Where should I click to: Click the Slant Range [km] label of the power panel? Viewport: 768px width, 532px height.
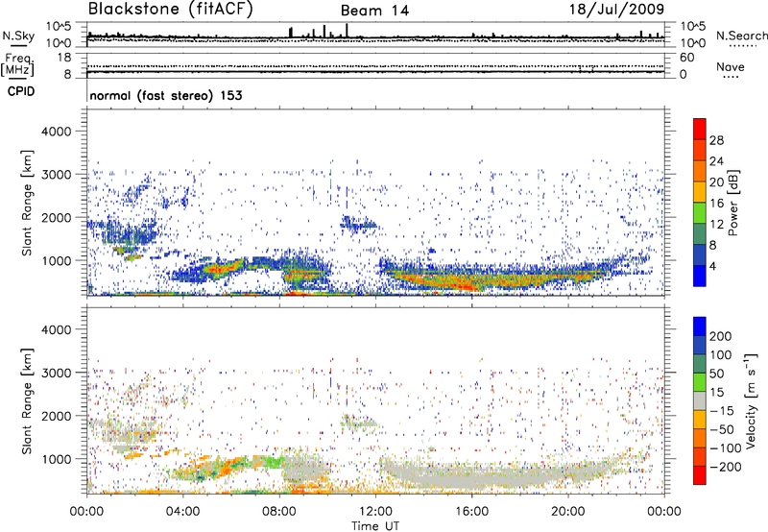[x=28, y=203]
